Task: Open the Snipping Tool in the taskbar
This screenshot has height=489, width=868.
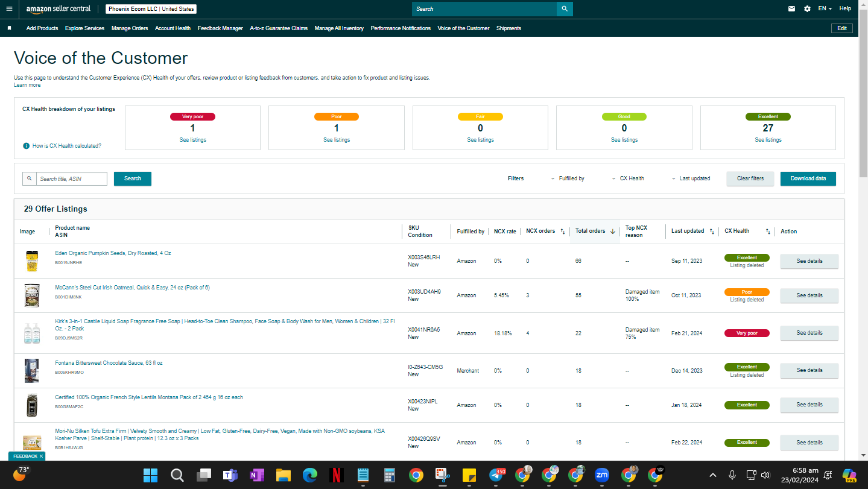Action: pos(443,475)
